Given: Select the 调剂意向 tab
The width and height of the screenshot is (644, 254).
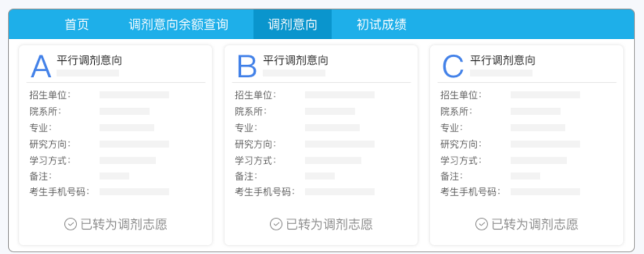Looking at the screenshot, I should click(x=292, y=24).
